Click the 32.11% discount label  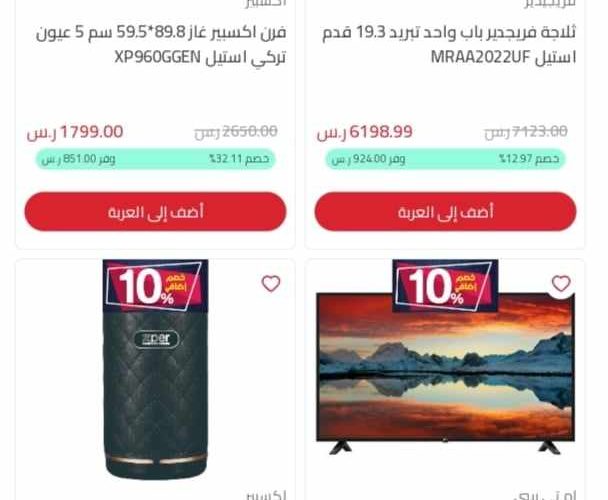239,159
